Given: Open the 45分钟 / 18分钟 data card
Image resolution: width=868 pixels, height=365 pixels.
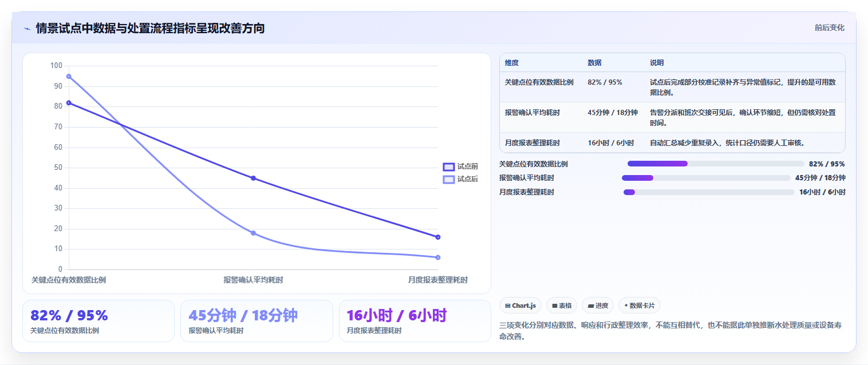Looking at the screenshot, I should [257, 321].
